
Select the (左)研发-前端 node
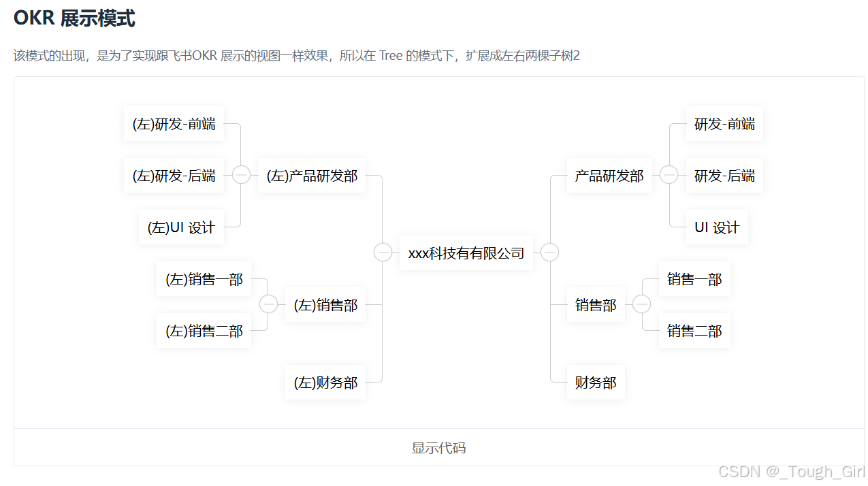[174, 124]
